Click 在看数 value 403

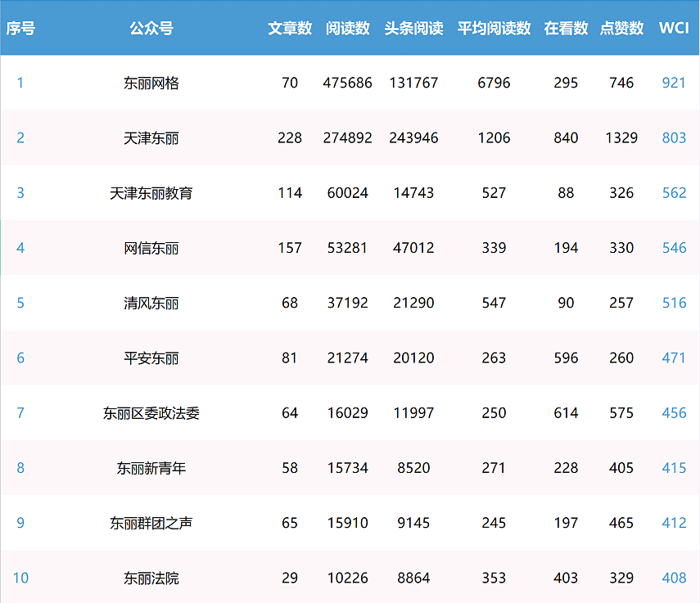[566, 578]
